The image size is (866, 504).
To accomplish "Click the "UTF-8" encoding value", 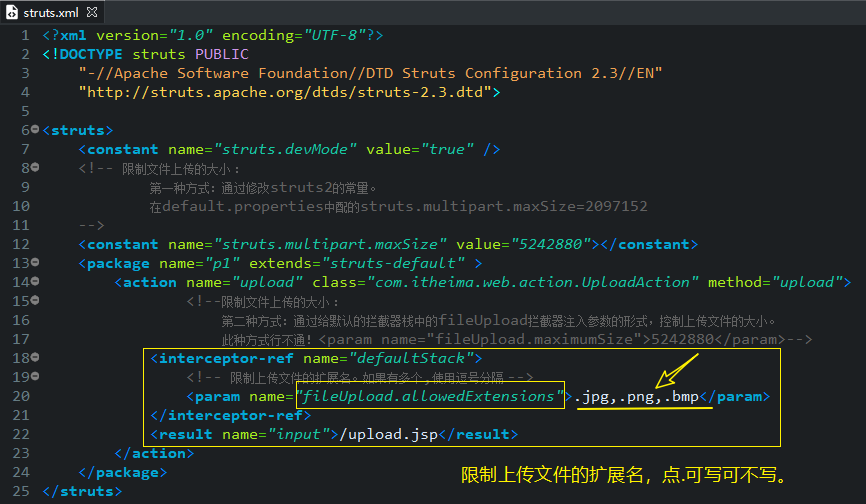I will (x=335, y=35).
